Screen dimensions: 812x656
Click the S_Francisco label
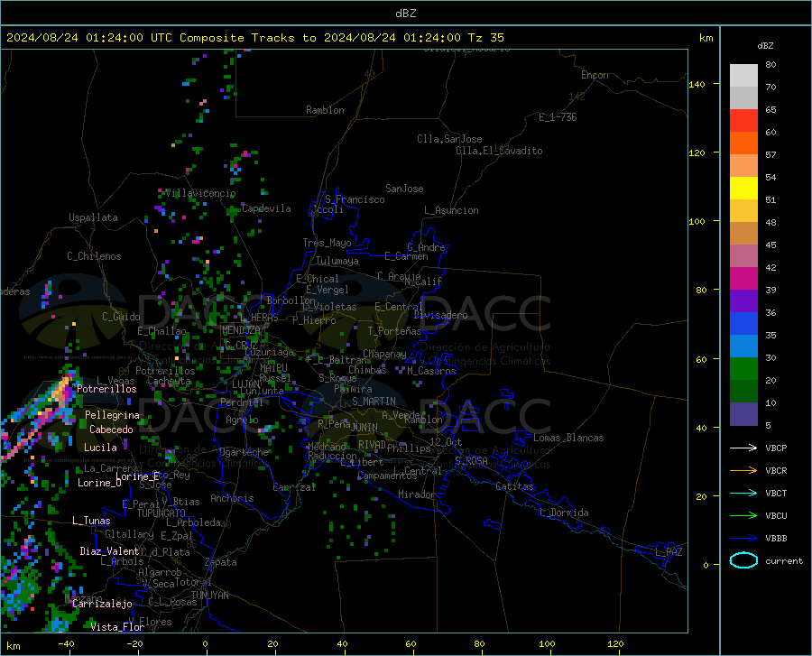pos(355,199)
